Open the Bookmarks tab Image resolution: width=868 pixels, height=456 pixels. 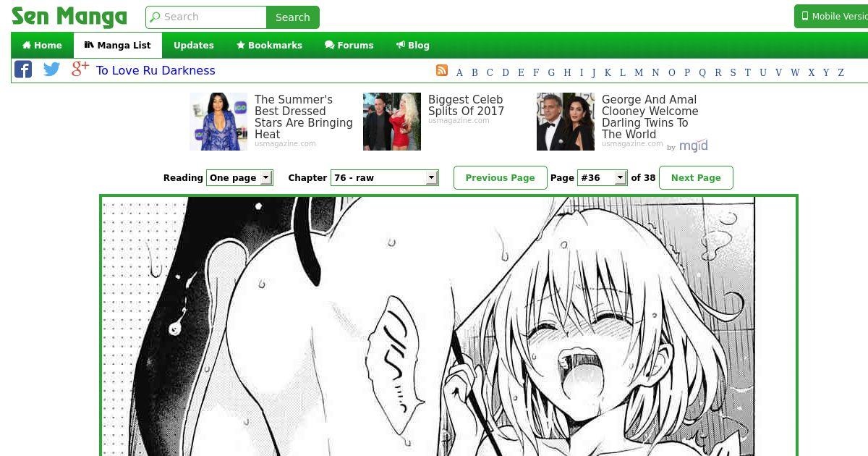click(269, 45)
